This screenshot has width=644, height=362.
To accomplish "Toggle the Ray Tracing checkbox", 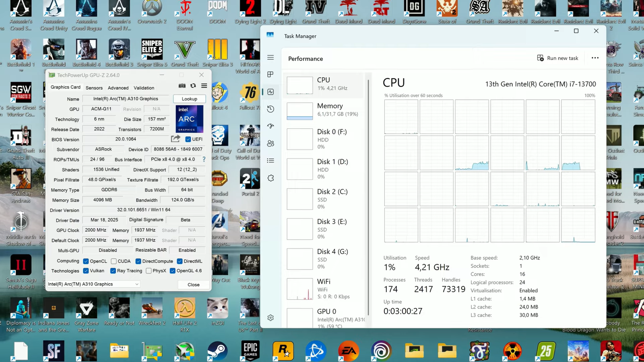I will 113,271.
